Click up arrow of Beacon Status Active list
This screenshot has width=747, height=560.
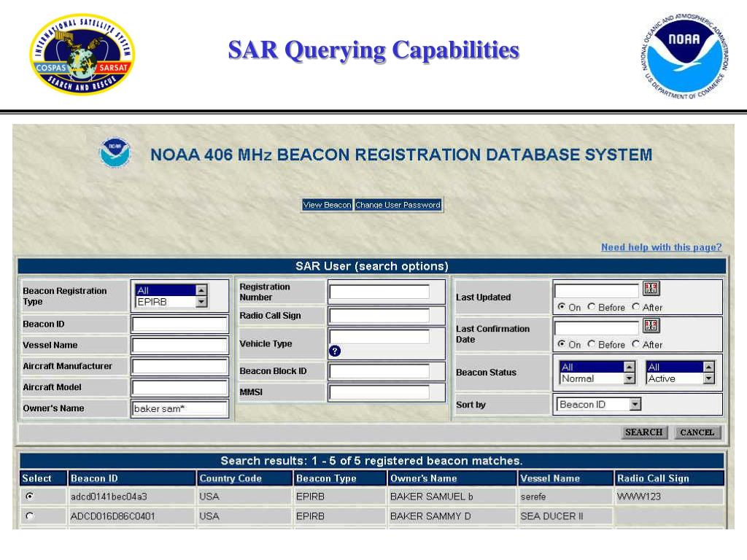[709, 367]
